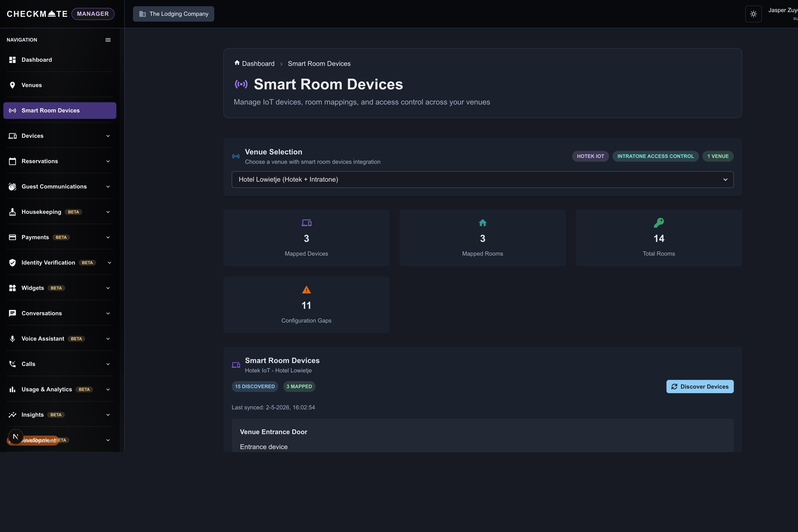Select Smart Room Devices in the sidebar
The image size is (798, 532).
click(60, 111)
